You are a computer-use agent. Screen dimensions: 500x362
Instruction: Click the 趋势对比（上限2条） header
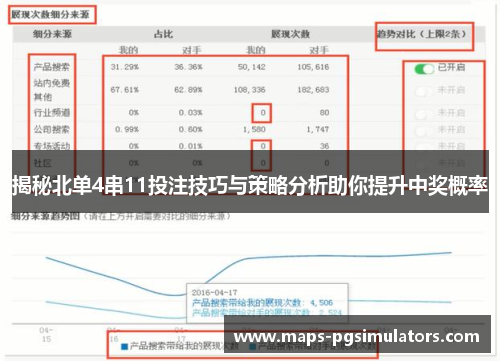(422, 34)
